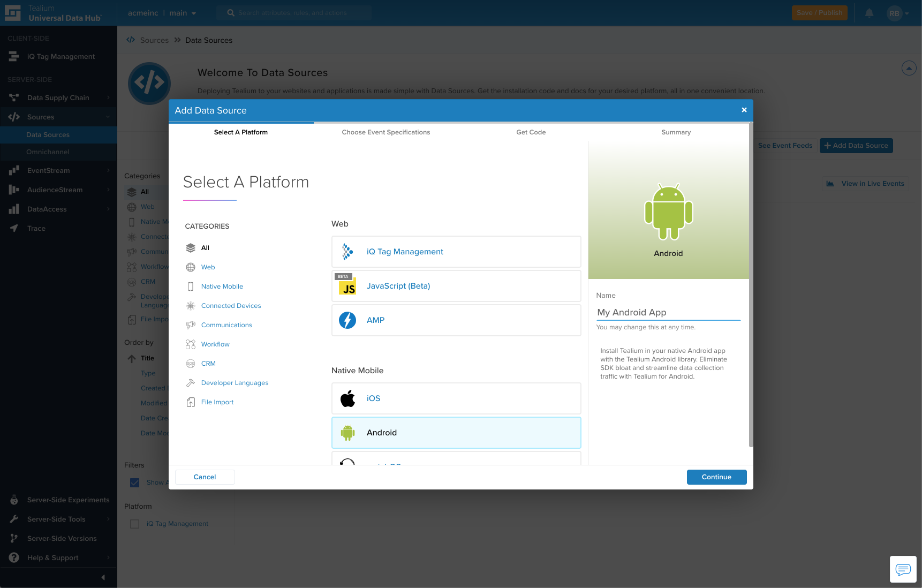922x588 pixels.
Task: Click the Web globe icon in dialog categories
Action: pyautogui.click(x=191, y=267)
